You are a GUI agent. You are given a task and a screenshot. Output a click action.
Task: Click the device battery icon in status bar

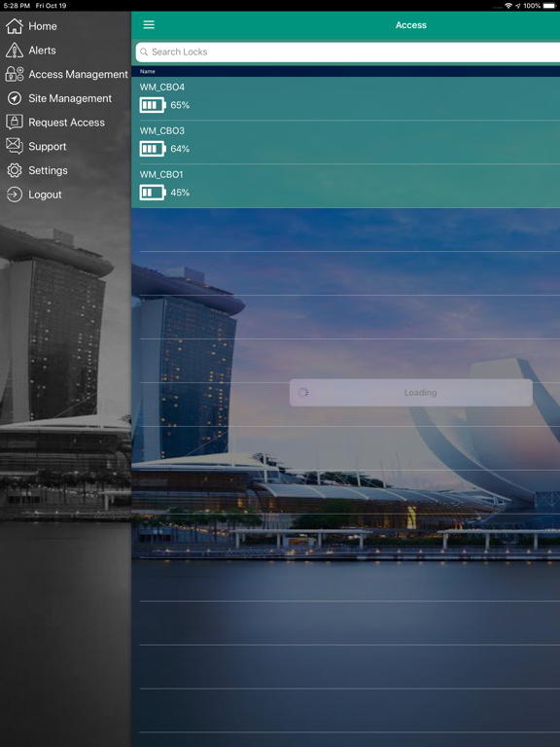pos(548,6)
